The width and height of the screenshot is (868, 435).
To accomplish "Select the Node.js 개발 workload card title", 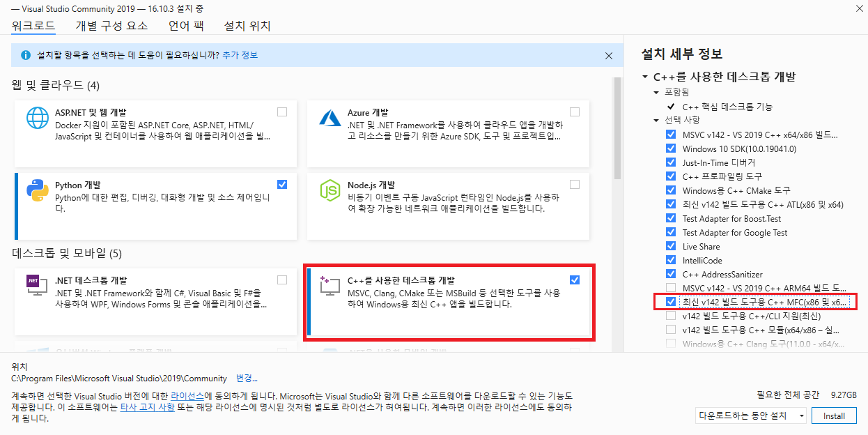I will click(x=371, y=185).
